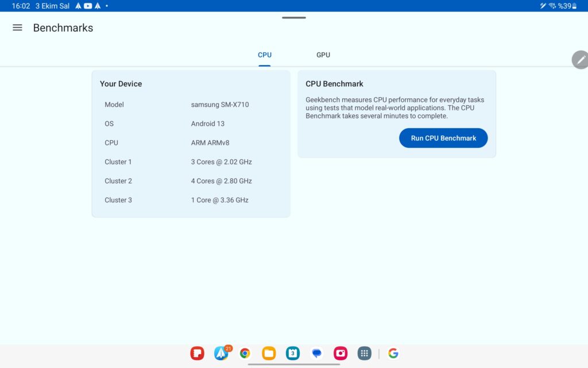This screenshot has width=588, height=368.
Task: Tap the battery %39 indicator
Action: 567,6
